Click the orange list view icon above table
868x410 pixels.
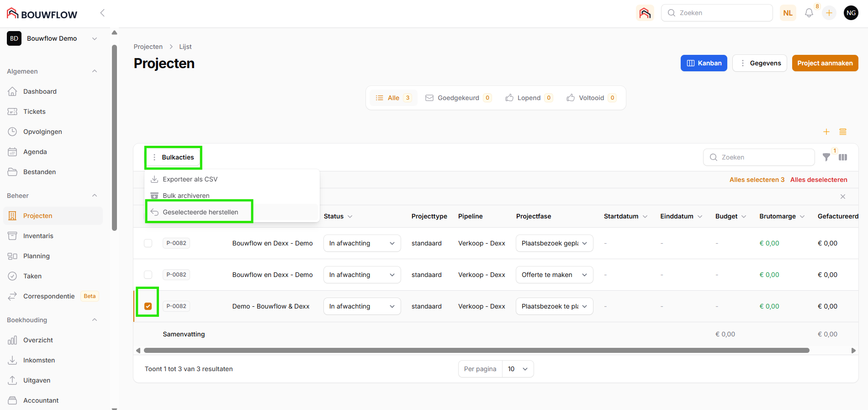click(843, 132)
